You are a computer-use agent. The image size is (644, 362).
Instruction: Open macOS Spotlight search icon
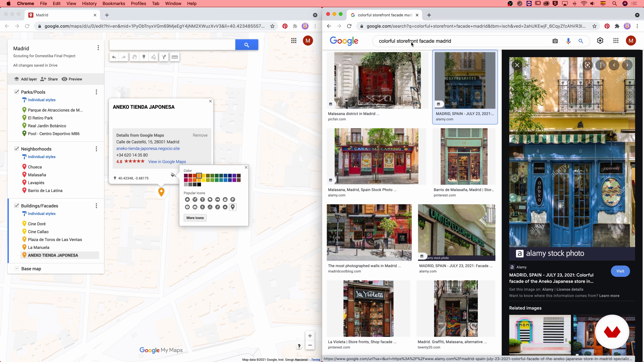click(614, 4)
